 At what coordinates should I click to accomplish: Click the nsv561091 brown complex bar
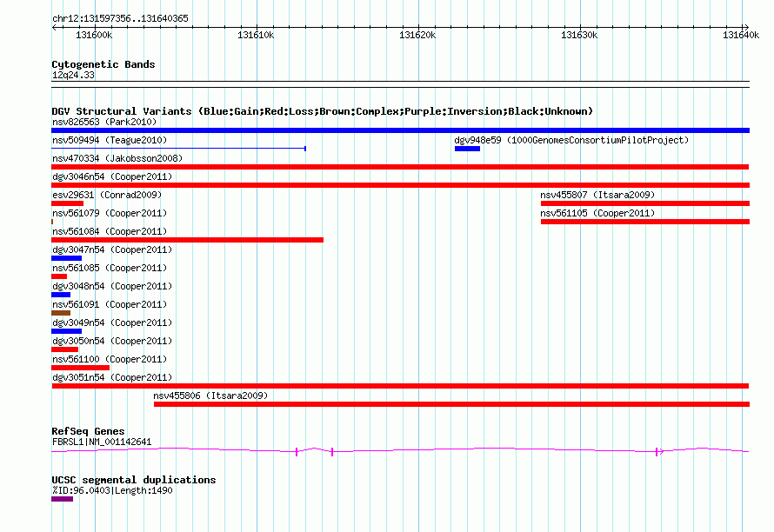[61, 313]
